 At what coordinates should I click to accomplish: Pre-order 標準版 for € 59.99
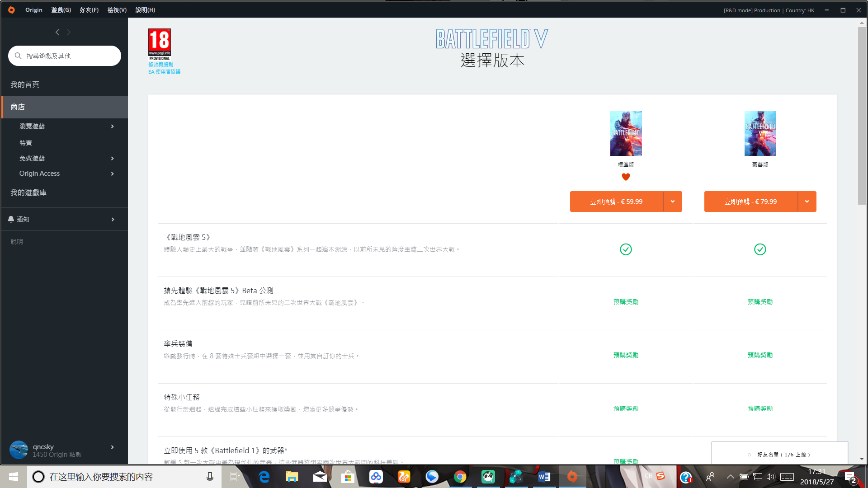(616, 202)
